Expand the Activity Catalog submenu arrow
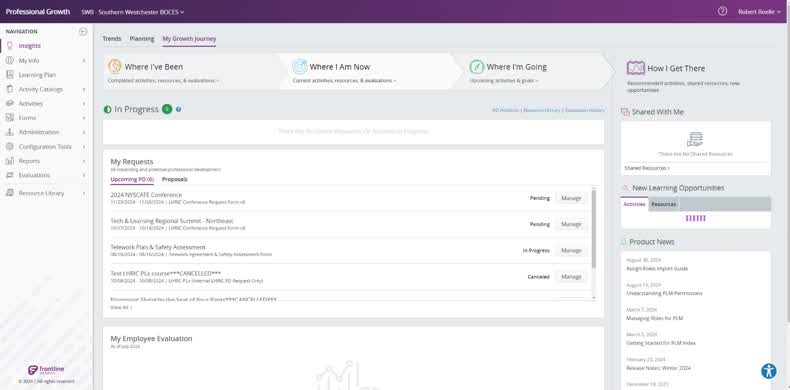Viewport: 790px width, 390px height. tap(84, 90)
